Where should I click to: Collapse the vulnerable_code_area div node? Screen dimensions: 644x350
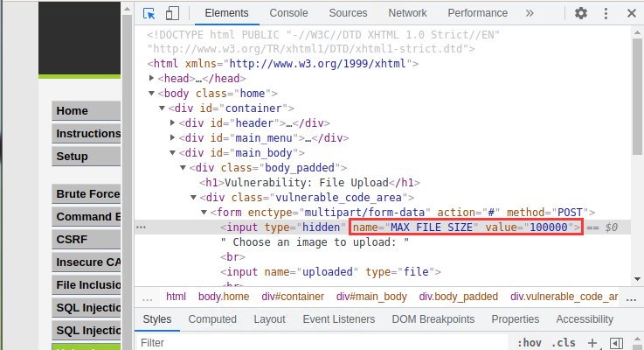coord(193,198)
